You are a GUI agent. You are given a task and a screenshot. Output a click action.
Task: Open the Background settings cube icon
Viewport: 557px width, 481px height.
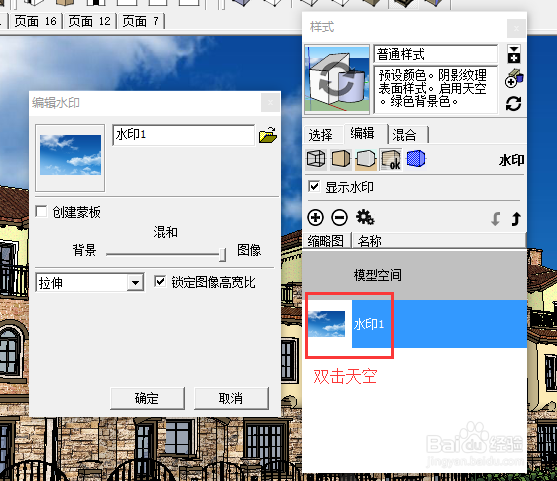[x=366, y=159]
